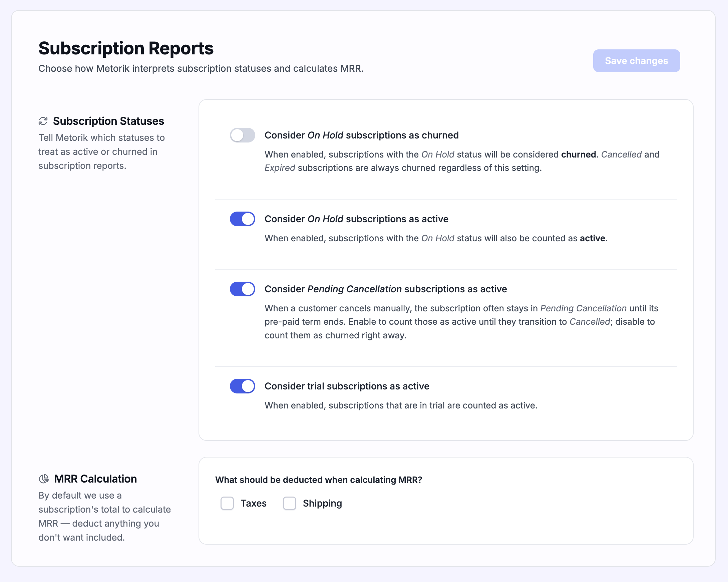Click the Subscription Reports page heading

click(x=126, y=48)
